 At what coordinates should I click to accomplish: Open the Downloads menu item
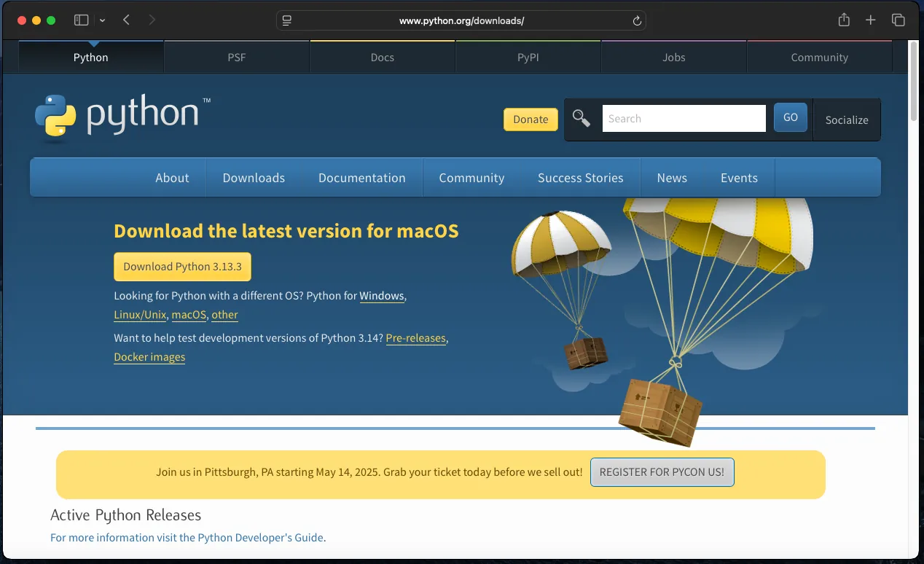point(254,178)
